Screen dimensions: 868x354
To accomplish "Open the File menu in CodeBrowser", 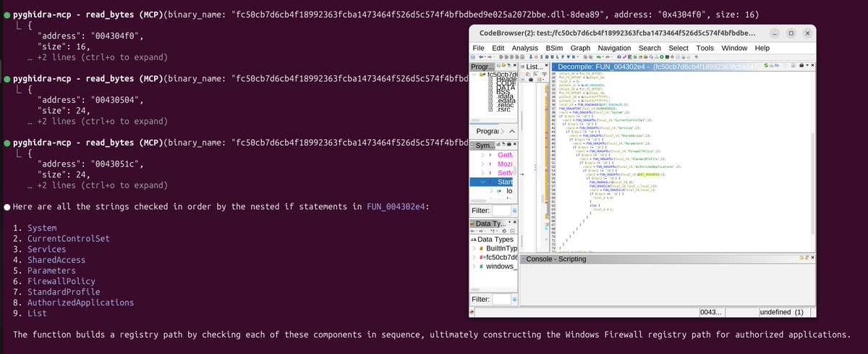I will click(x=478, y=48).
